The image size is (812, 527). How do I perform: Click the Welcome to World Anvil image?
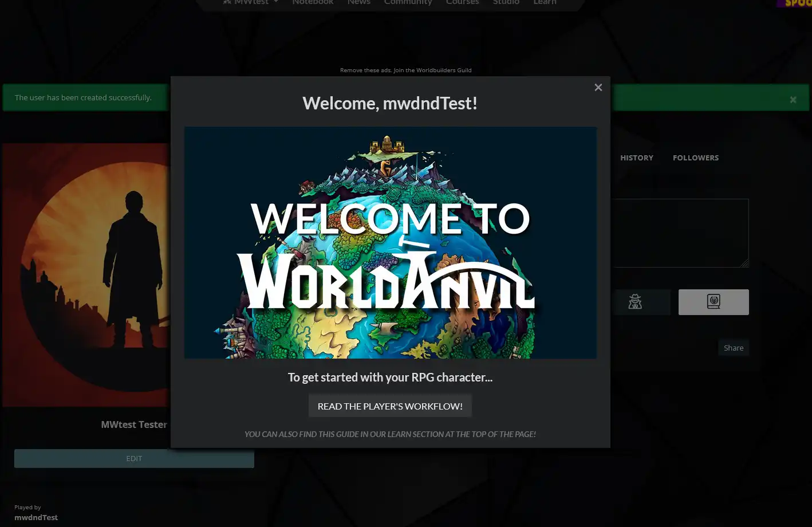point(390,242)
